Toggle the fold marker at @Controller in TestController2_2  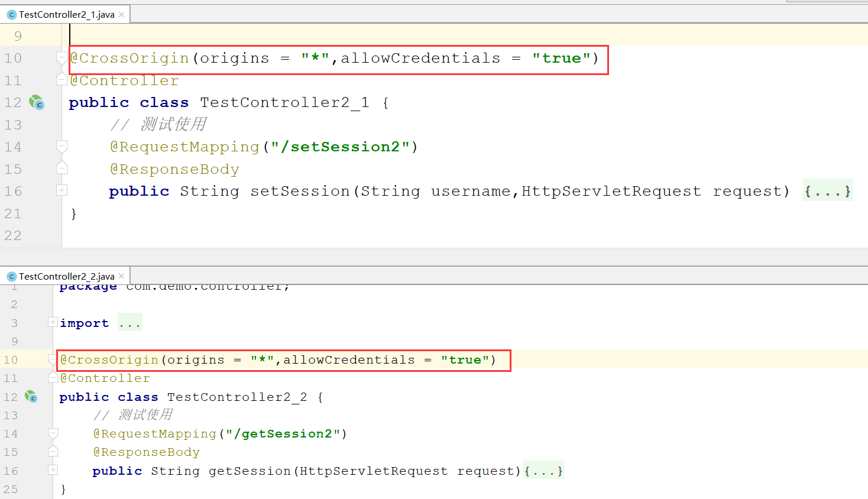[53, 377]
